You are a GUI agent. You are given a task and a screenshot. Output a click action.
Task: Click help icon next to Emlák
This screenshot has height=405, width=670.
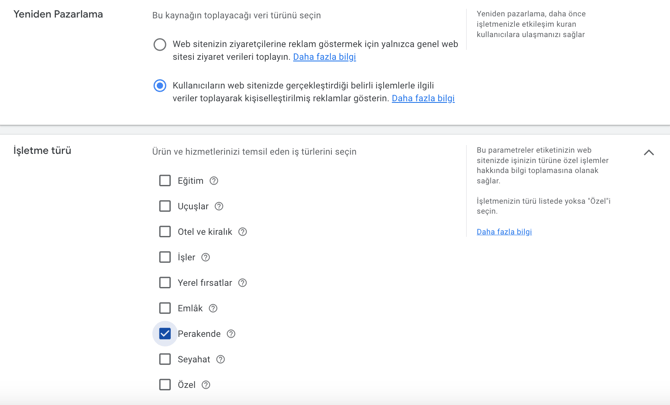pos(213,308)
